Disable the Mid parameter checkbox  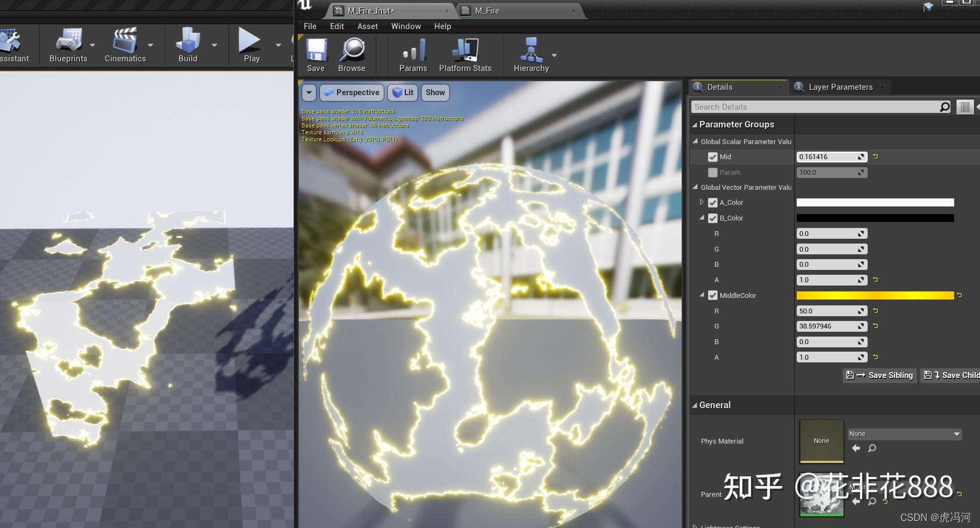pos(712,157)
